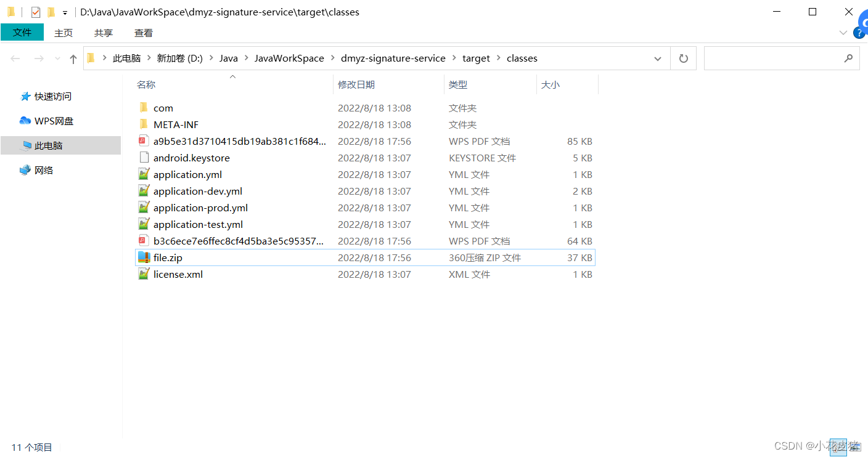
Task: Click the com folder icon
Action: (144, 108)
